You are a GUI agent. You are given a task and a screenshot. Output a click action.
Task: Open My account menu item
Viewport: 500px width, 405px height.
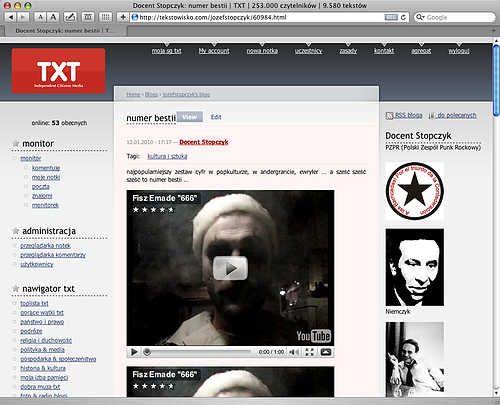point(214,51)
